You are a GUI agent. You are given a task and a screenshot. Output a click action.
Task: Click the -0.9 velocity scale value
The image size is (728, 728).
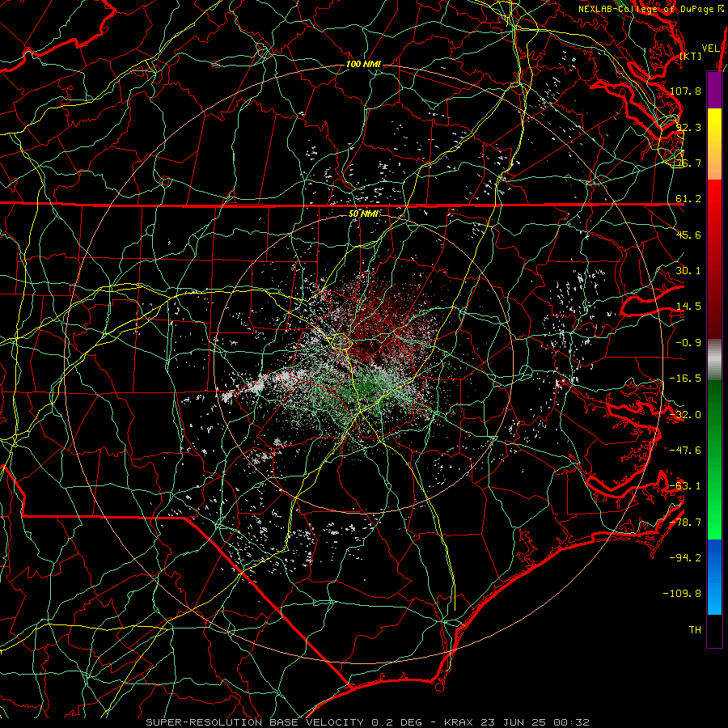point(688,343)
